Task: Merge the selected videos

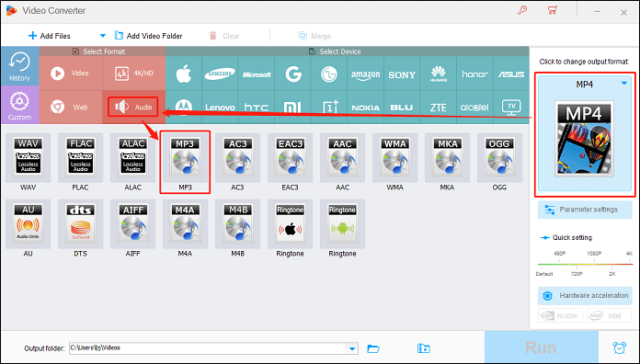Action: (314, 36)
